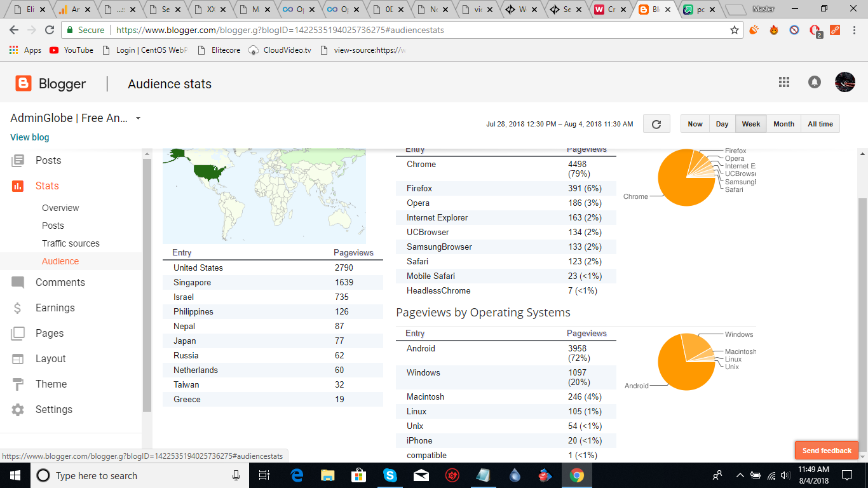Open the Traffic sources submenu item
The width and height of the screenshot is (868, 488).
(71, 243)
